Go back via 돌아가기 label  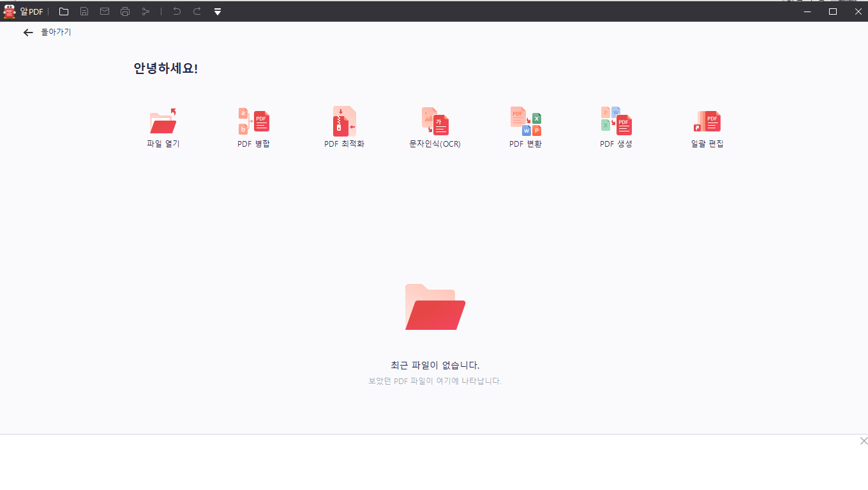(56, 32)
